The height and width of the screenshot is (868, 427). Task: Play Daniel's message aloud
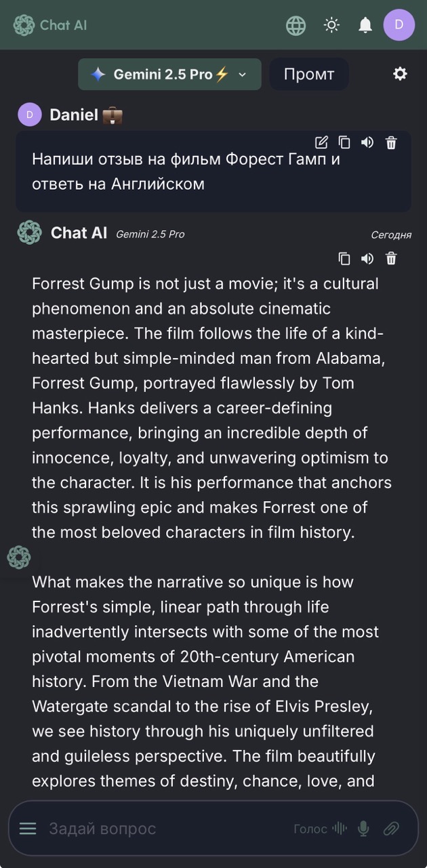[367, 142]
